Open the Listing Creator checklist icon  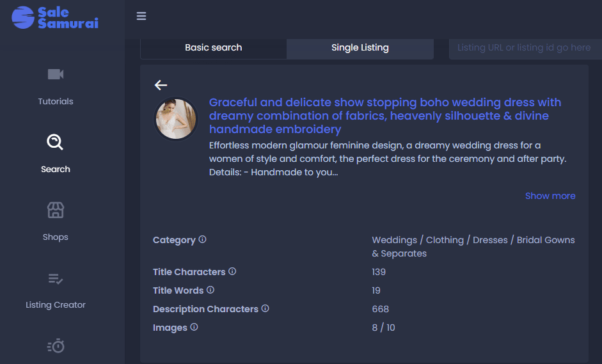56,278
